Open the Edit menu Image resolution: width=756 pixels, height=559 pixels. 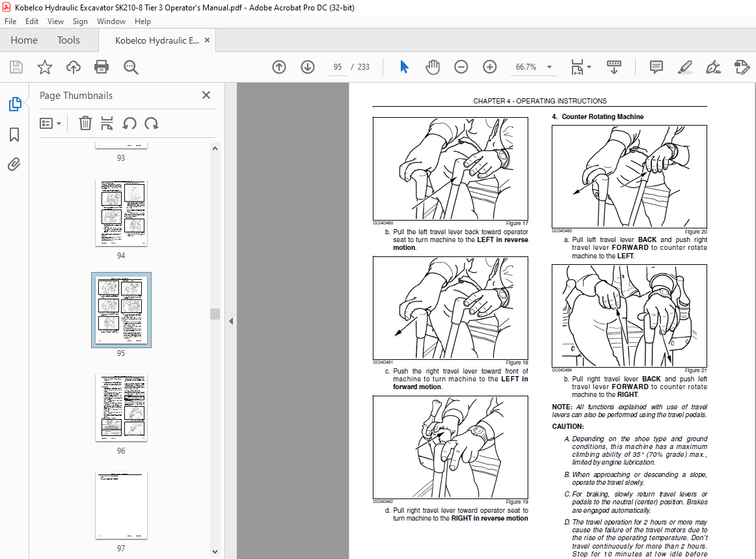pyautogui.click(x=32, y=21)
